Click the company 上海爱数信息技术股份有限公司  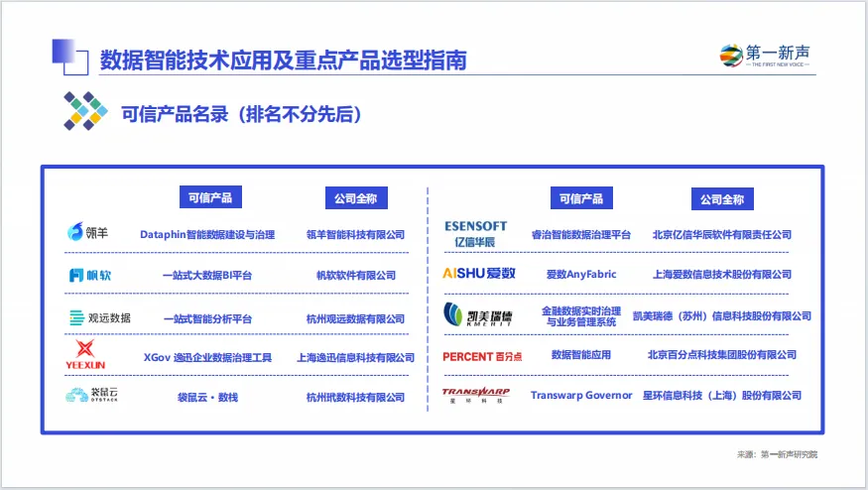point(722,274)
